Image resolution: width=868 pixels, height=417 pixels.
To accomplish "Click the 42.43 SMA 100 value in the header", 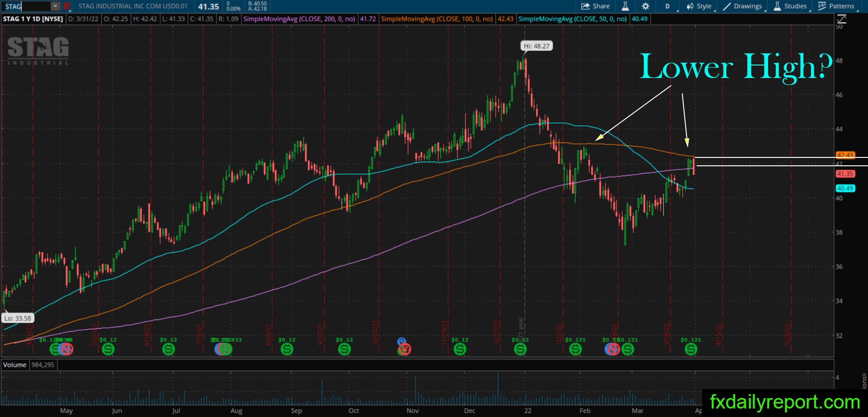I will (505, 19).
